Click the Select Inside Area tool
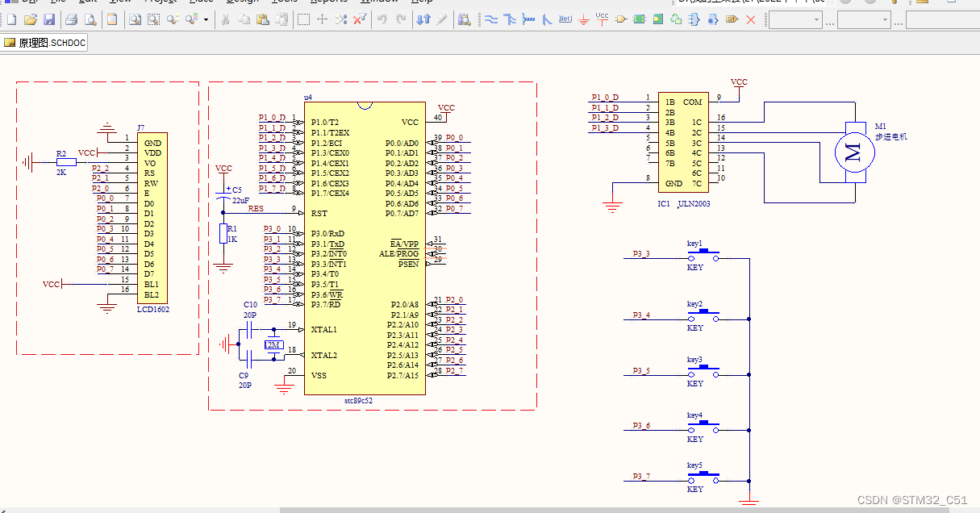This screenshot has width=980, height=513. (x=303, y=19)
